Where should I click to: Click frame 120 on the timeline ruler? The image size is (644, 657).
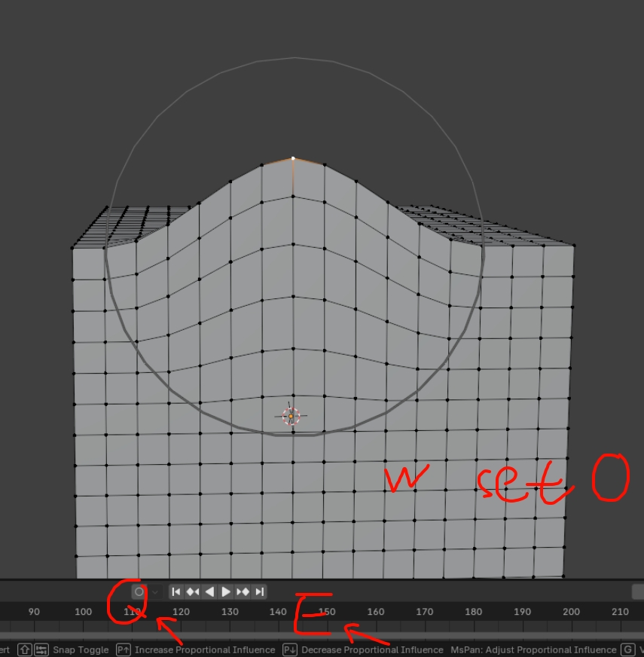click(x=181, y=612)
